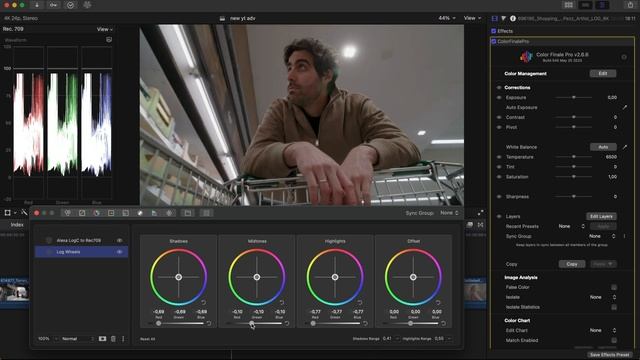Click the Saturation slider in inspector
640x360 pixels.
(573, 177)
